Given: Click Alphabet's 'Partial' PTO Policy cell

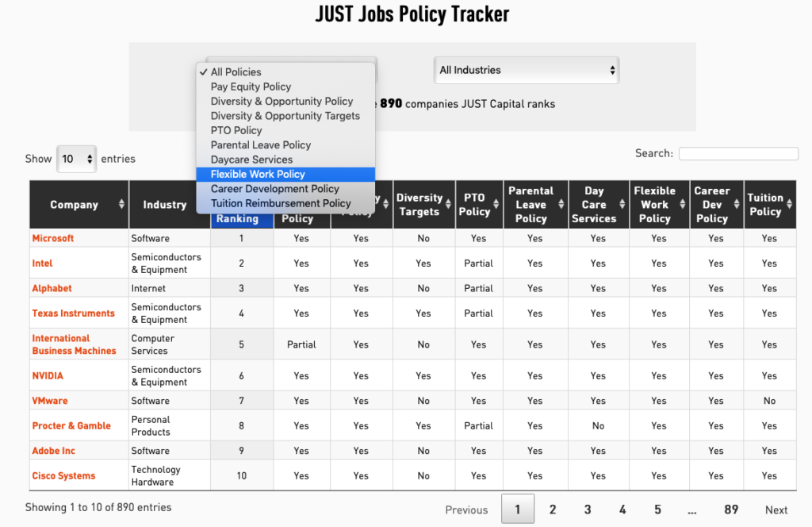Looking at the screenshot, I should point(478,288).
